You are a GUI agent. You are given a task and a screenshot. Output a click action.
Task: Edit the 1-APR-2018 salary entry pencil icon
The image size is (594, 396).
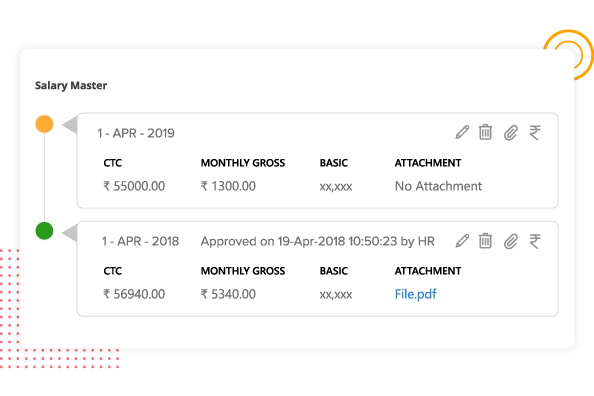click(462, 241)
